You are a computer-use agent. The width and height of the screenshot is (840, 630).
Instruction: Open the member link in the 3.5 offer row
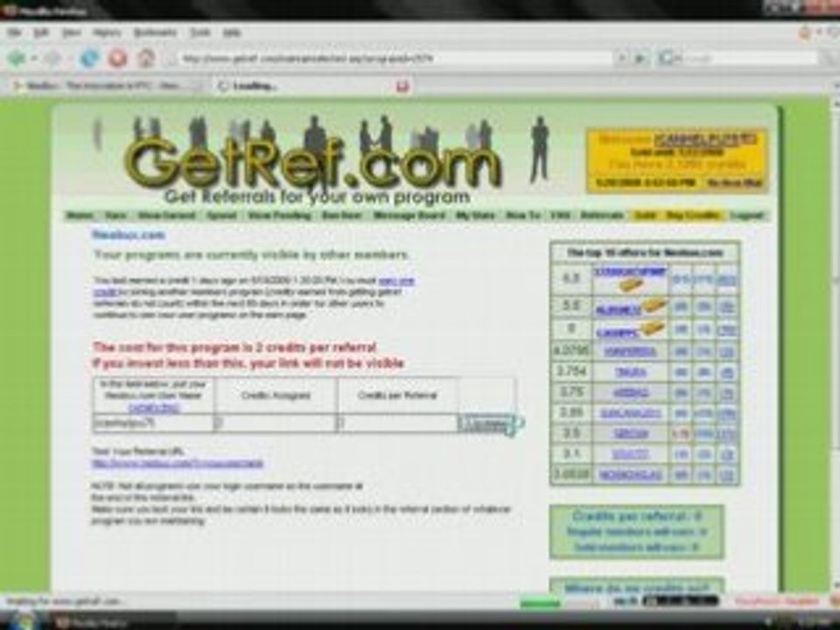tap(631, 433)
